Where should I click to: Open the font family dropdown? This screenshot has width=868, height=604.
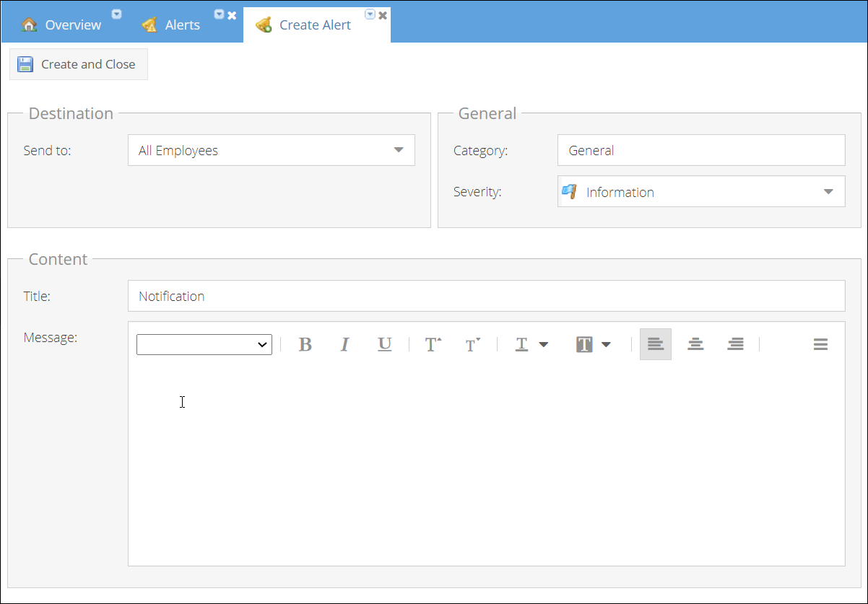pos(204,344)
